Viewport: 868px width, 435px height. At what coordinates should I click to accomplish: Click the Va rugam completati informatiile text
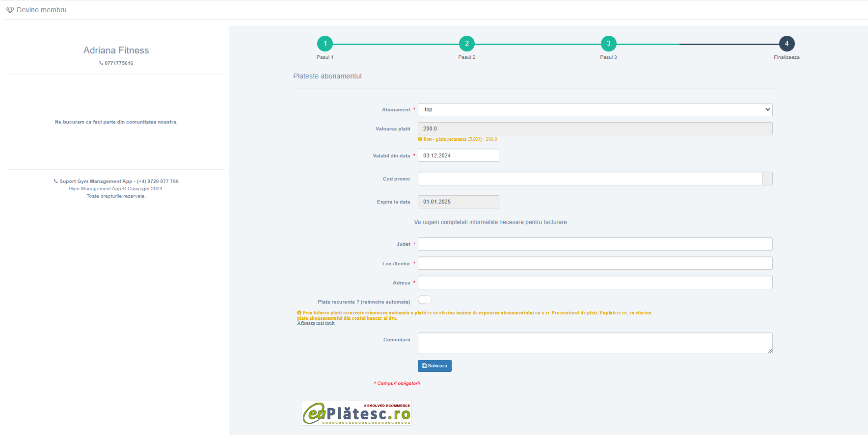(490, 222)
